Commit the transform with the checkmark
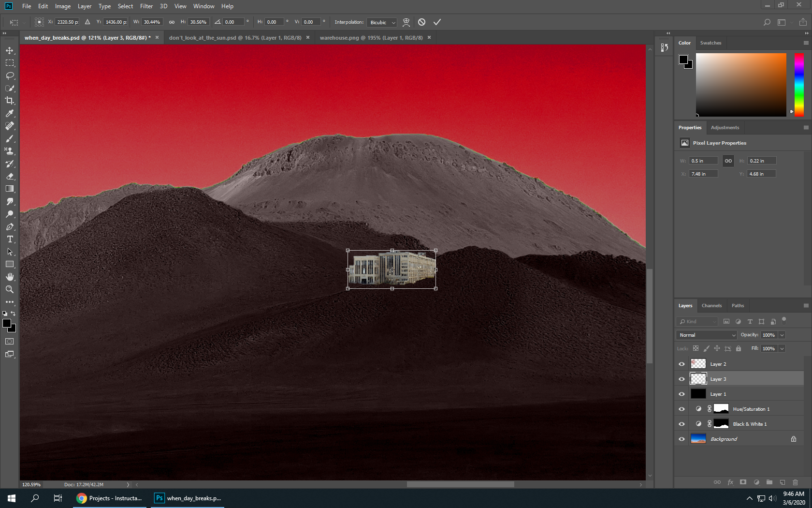Image resolution: width=812 pixels, height=508 pixels. [437, 22]
